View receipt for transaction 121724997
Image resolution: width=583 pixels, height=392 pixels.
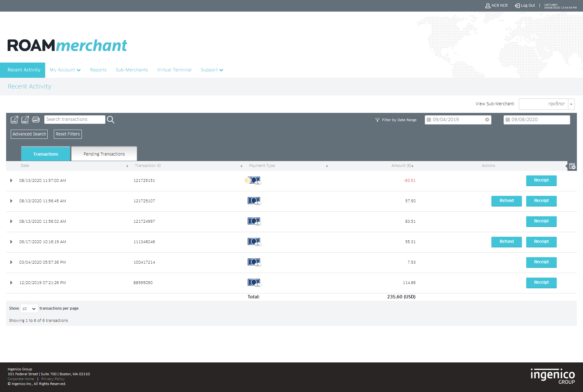pos(541,221)
